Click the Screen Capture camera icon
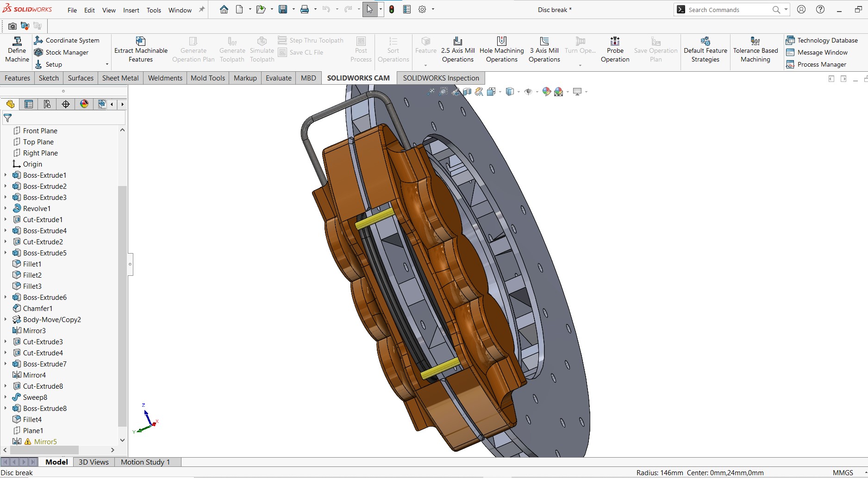This screenshot has height=478, width=868. point(12,26)
